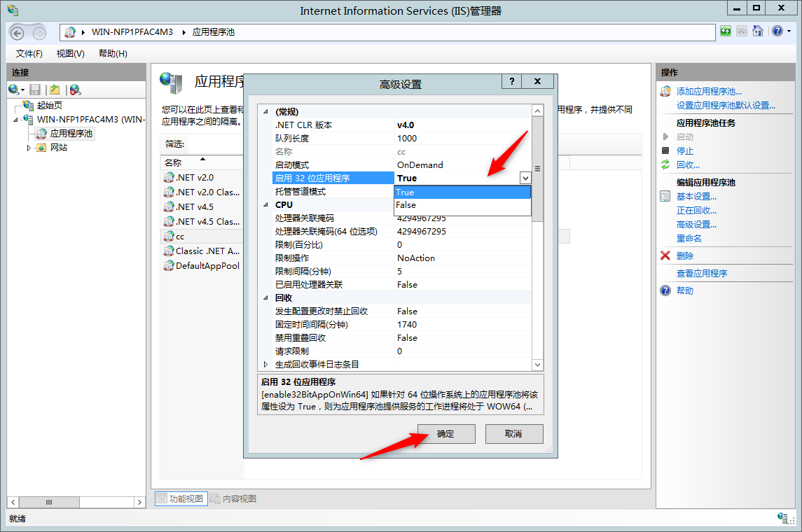The height and width of the screenshot is (532, 802).
Task: Click the .NET CLR 版本 value v4.0
Action: click(406, 125)
